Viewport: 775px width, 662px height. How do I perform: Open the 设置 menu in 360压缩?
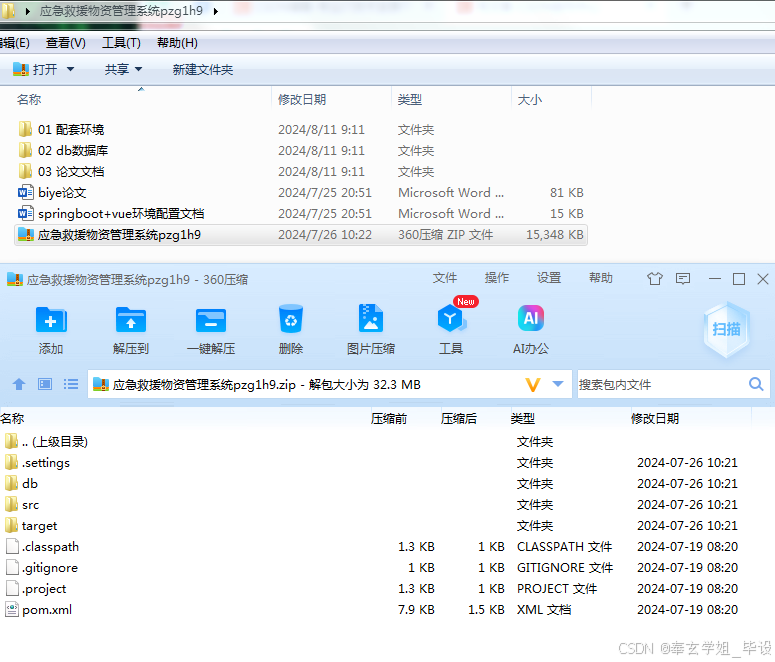pos(549,278)
